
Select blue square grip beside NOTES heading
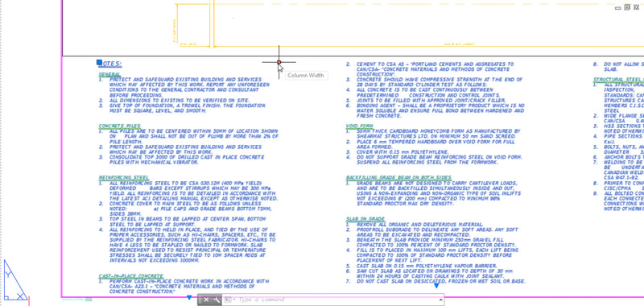click(99, 63)
